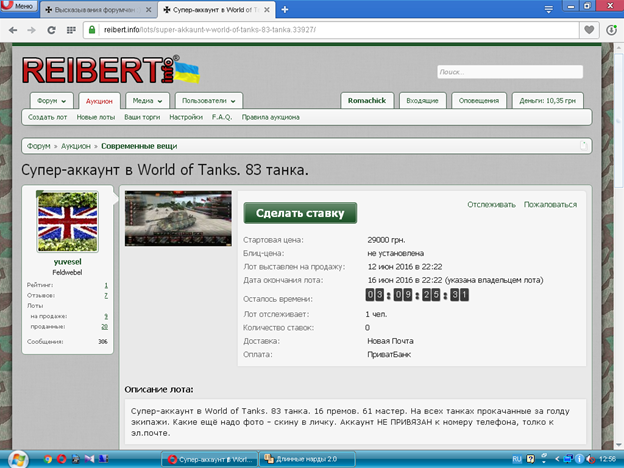Click the Сделать ставку button

point(300,213)
